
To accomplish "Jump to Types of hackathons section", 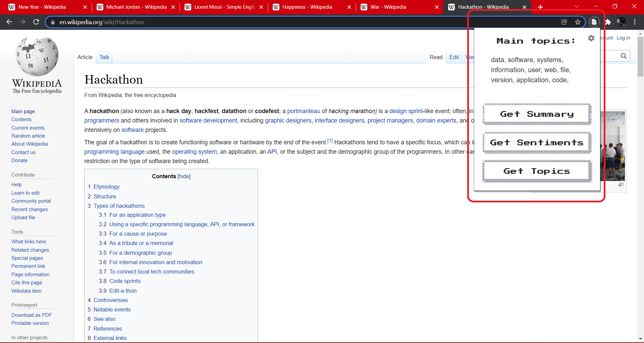I will tap(119, 206).
